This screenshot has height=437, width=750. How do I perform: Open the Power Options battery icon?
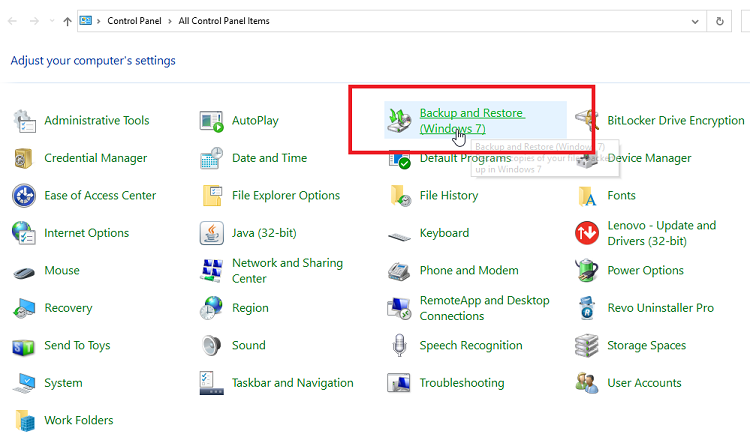click(x=586, y=270)
